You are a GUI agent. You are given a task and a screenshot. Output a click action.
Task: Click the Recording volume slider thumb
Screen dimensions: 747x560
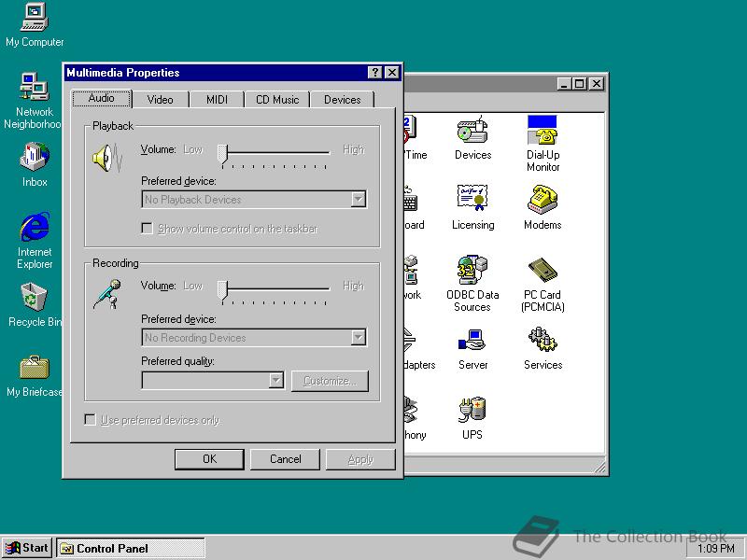point(222,290)
